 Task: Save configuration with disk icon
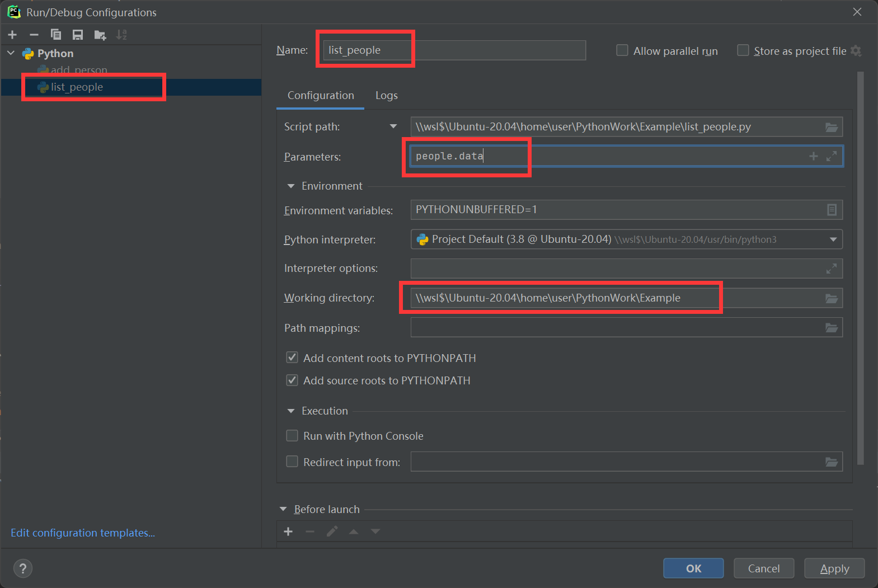coord(78,35)
